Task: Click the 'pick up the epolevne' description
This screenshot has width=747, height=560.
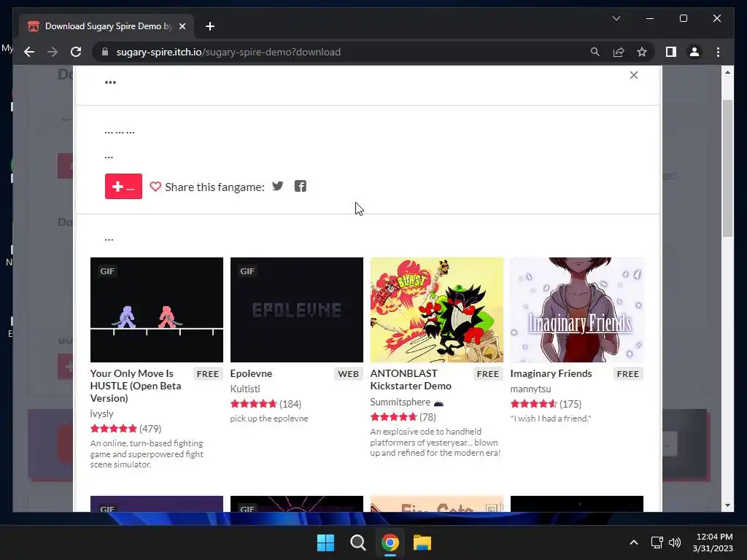Action: (269, 418)
